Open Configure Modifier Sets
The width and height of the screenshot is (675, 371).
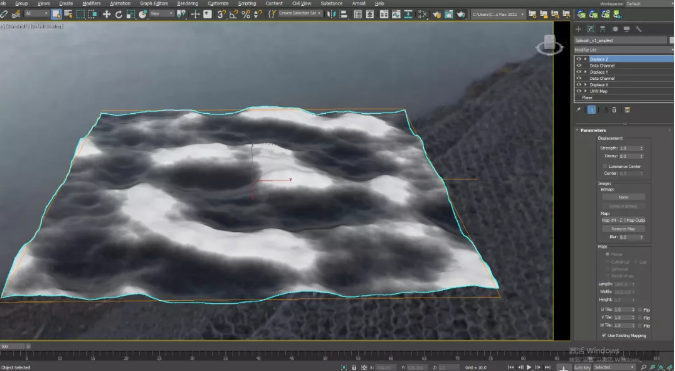click(x=627, y=110)
